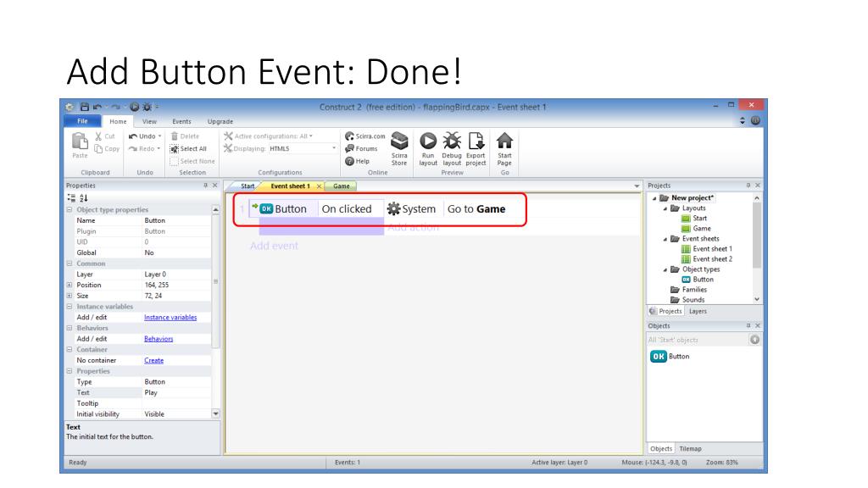
Task: Open the Forums icon in ribbon
Action: coord(349,148)
